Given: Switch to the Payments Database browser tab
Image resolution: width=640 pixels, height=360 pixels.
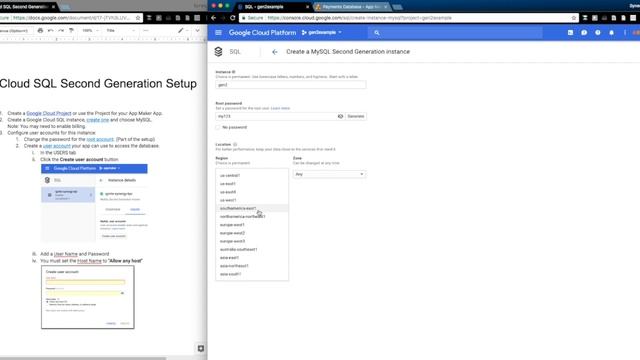Looking at the screenshot, I should (351, 7).
